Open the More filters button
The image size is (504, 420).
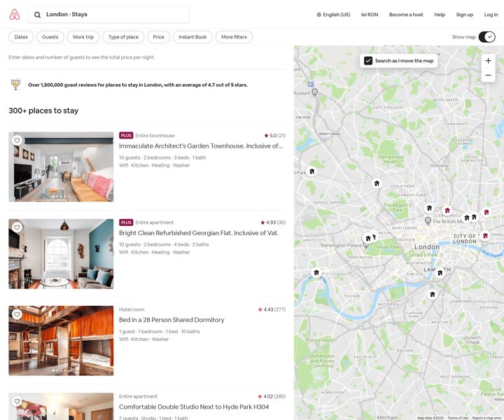[x=234, y=37]
